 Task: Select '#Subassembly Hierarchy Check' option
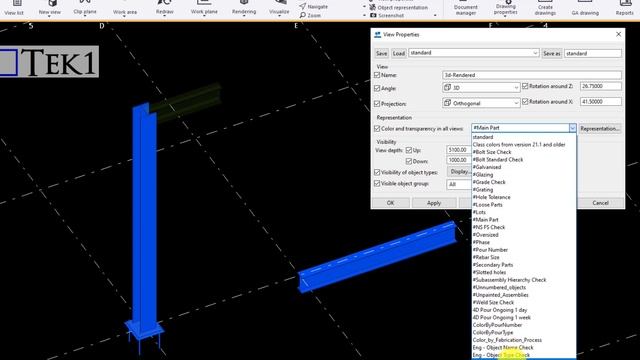click(x=524, y=280)
